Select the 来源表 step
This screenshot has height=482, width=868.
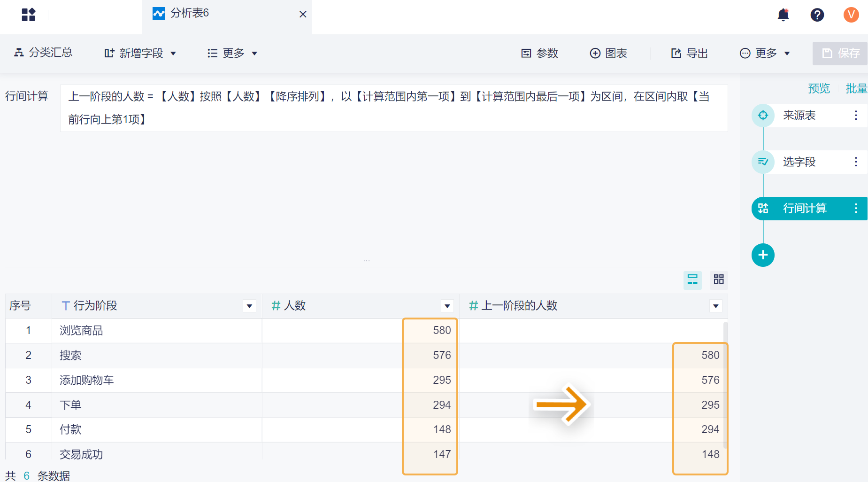tap(809, 115)
